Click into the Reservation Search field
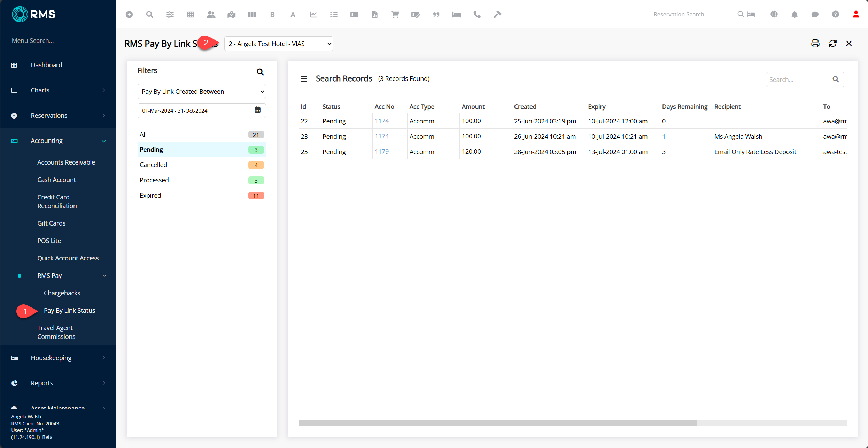Image resolution: width=868 pixels, height=448 pixels. point(694,14)
